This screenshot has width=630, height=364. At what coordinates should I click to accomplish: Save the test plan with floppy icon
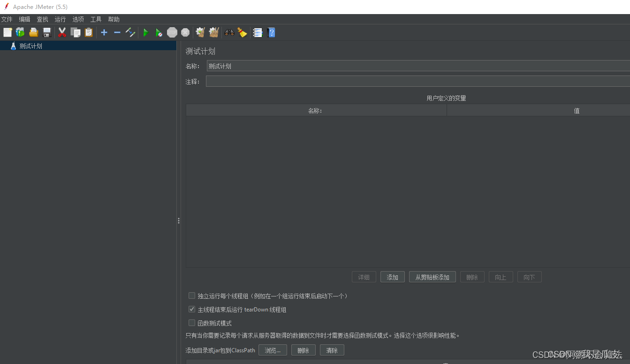click(46, 32)
